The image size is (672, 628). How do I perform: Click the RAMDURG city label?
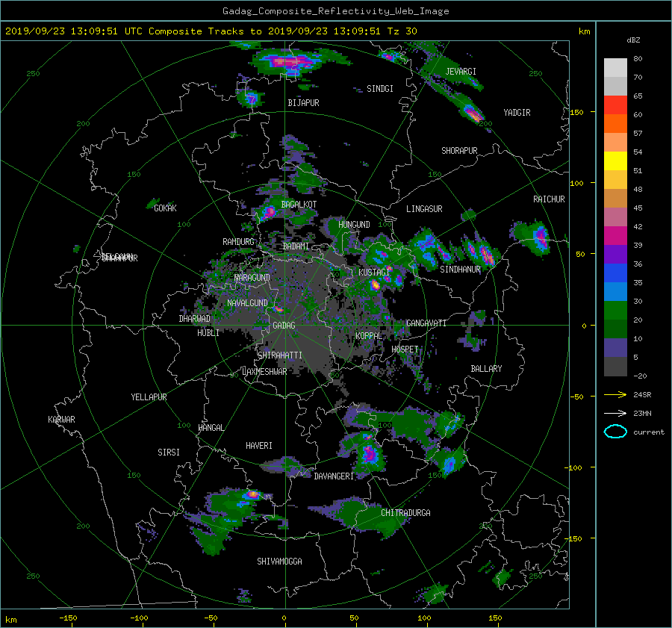[238, 242]
